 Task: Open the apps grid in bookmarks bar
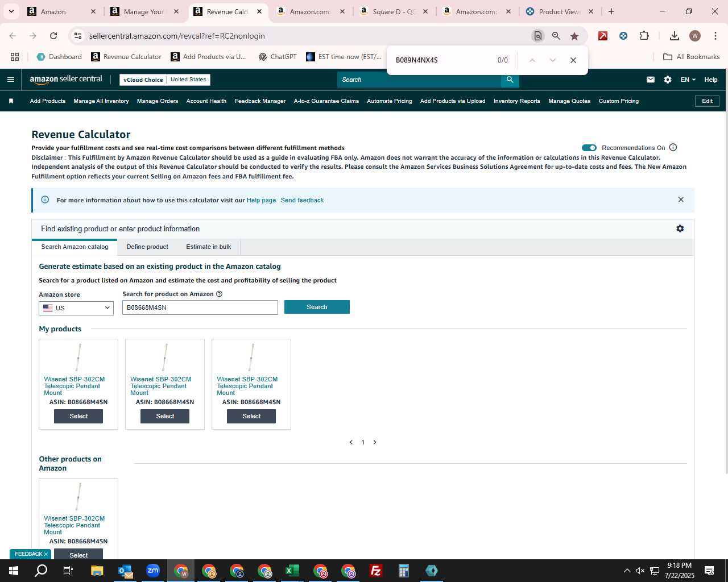pos(15,57)
